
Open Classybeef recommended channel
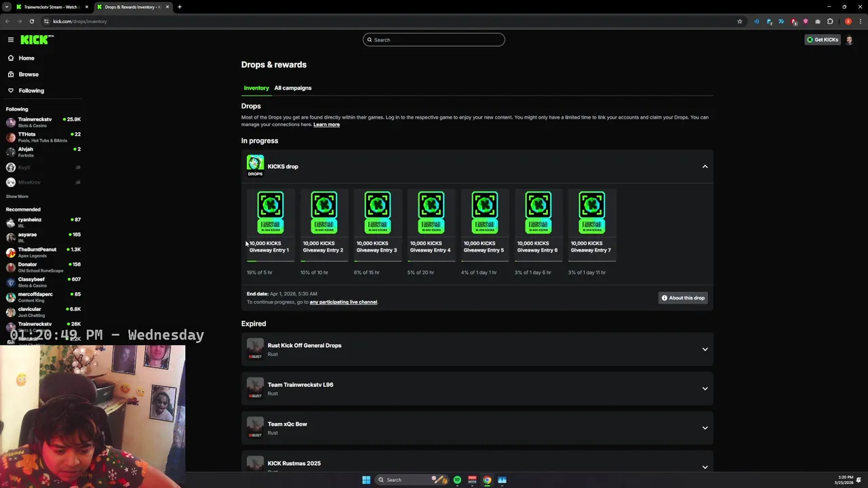point(42,282)
